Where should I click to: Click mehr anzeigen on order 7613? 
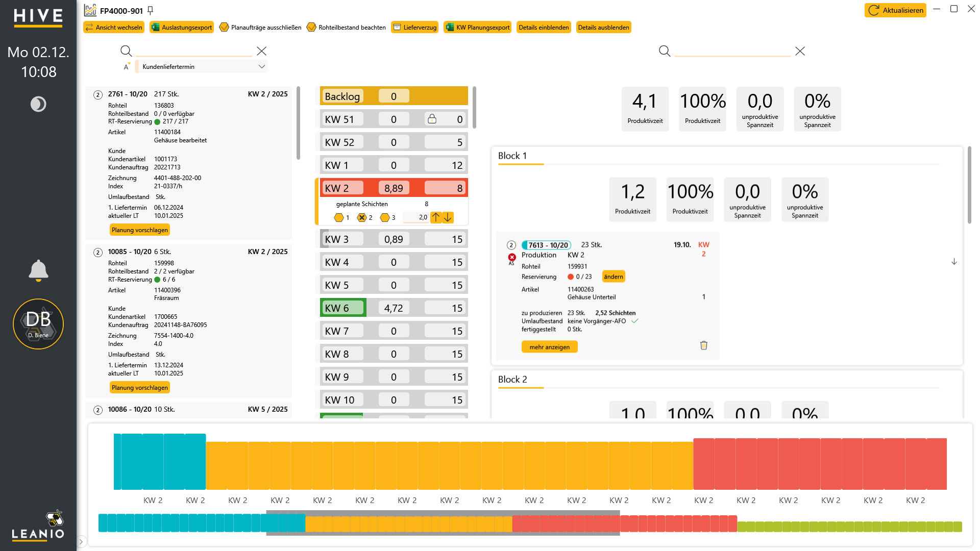coord(550,347)
